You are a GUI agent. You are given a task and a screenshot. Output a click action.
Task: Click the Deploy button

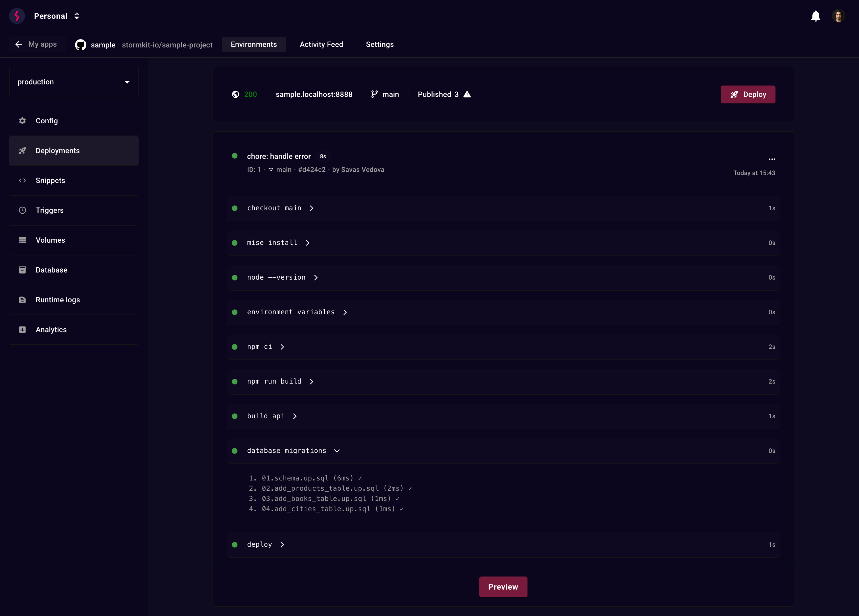(747, 94)
